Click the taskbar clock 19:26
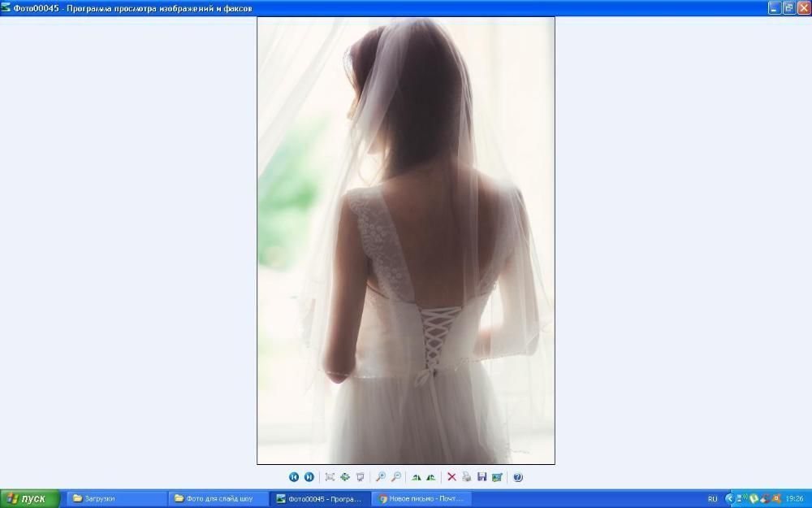The image size is (812, 508). pos(795,499)
